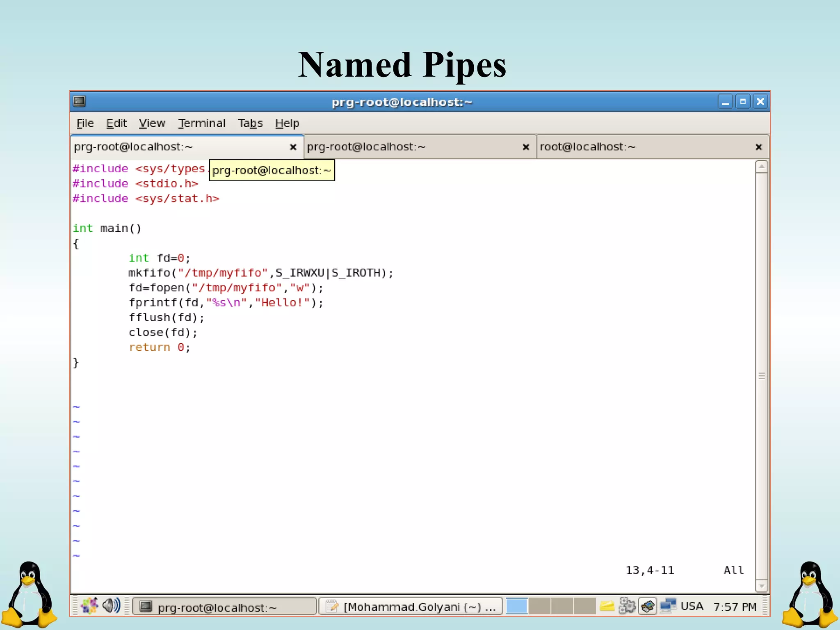
Task: Click the 'int fd=0;' line
Action: coord(160,258)
